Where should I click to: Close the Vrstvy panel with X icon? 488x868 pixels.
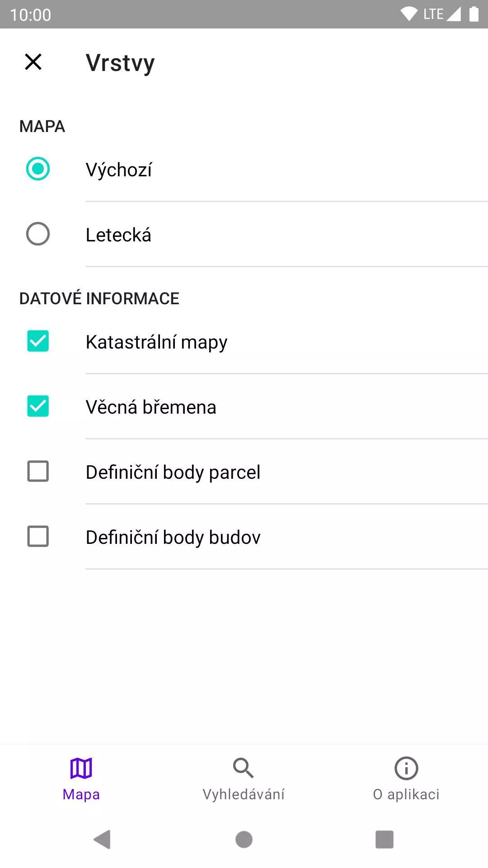(x=33, y=62)
